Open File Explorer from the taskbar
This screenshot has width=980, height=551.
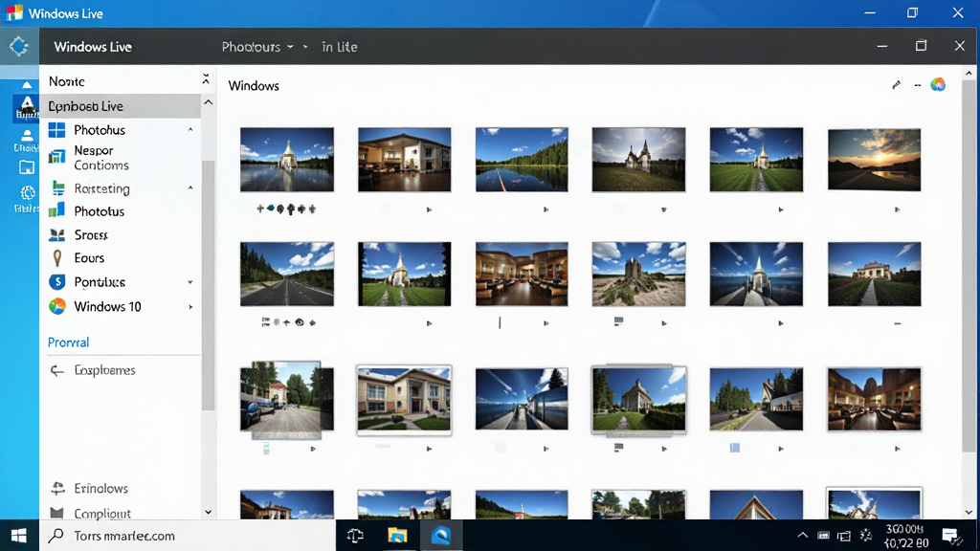pos(397,536)
